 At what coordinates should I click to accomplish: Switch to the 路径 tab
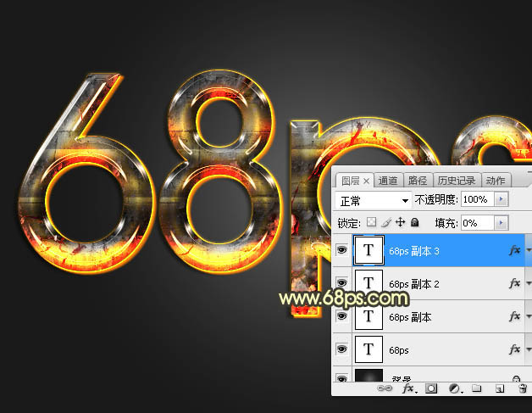pyautogui.click(x=418, y=181)
